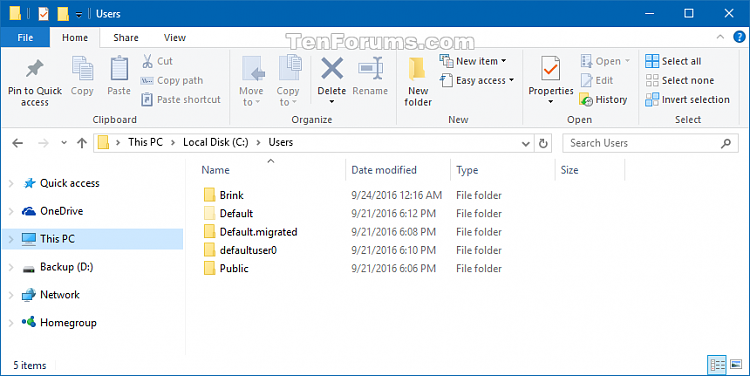Expand Network tree node
The image size is (750, 376).
click(11, 295)
